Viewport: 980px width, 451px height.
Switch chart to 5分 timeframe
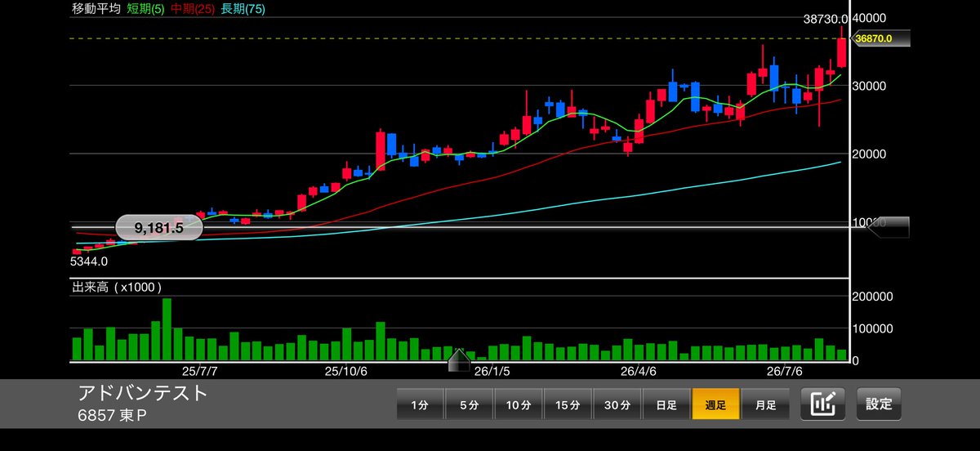coord(470,404)
